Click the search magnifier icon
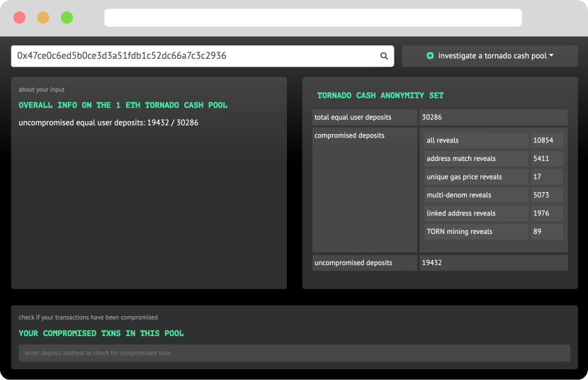Viewport: 588px width, 380px height. tap(384, 56)
